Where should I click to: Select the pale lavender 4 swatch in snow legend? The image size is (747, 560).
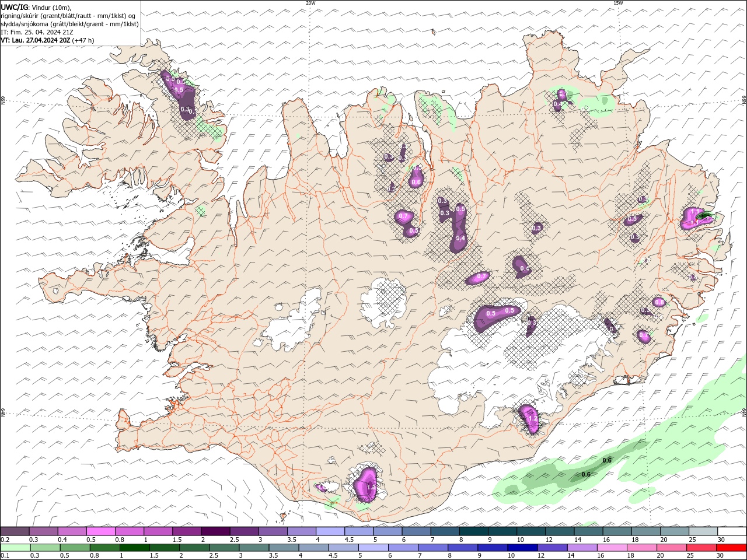point(330,531)
